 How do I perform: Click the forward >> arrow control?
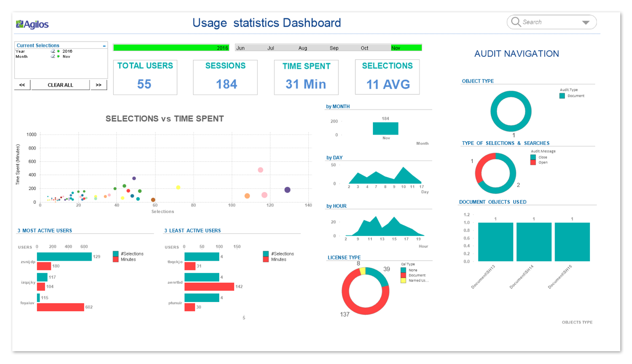pyautogui.click(x=98, y=84)
